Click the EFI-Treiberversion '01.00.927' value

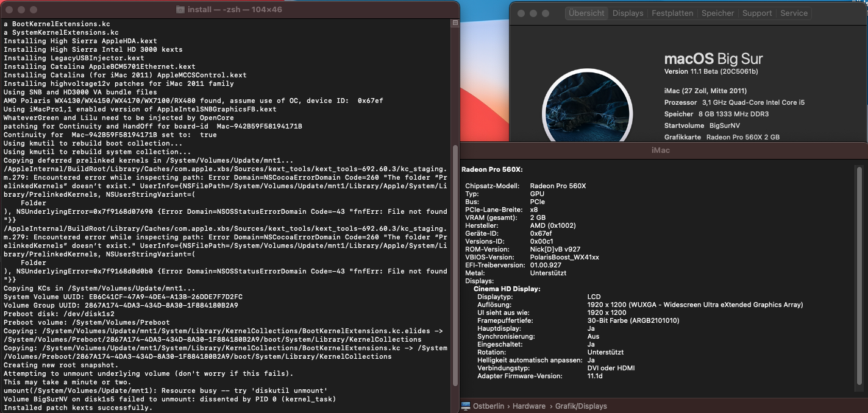click(546, 265)
